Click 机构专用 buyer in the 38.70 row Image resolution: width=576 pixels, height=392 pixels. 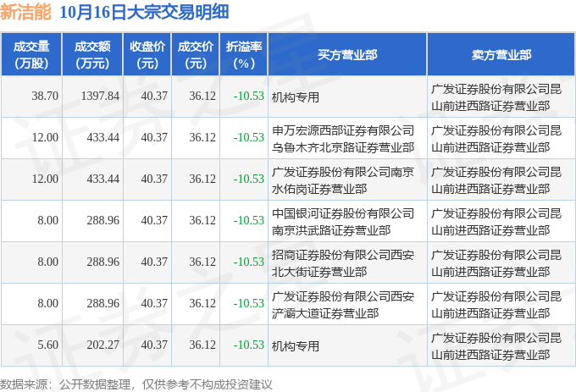(296, 97)
